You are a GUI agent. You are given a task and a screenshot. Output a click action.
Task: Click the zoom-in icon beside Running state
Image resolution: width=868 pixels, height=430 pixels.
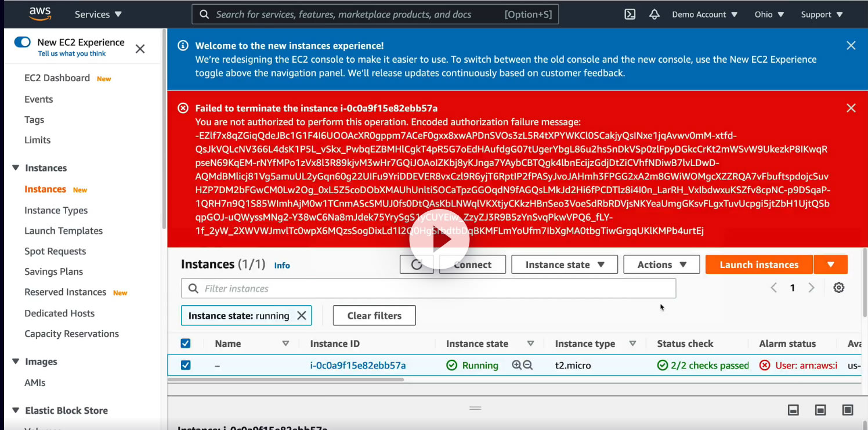pyautogui.click(x=516, y=366)
